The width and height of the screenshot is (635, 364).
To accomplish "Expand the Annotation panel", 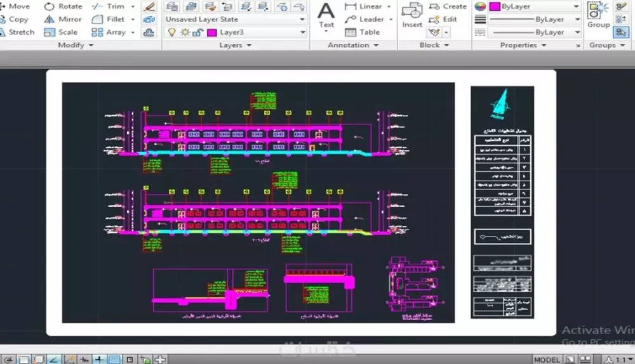I will pyautogui.click(x=352, y=46).
